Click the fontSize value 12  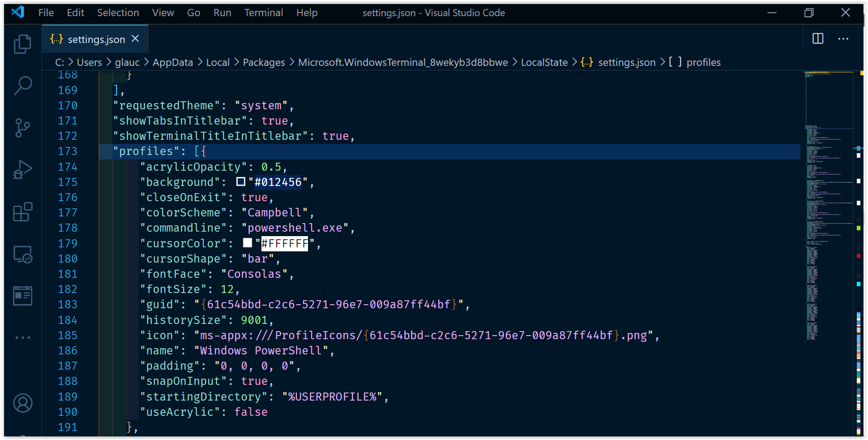click(227, 289)
